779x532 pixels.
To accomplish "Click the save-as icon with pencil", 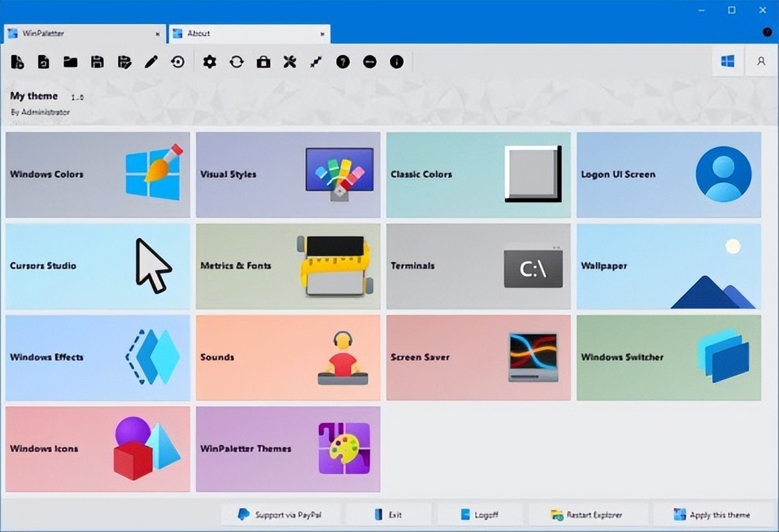I will click(124, 62).
